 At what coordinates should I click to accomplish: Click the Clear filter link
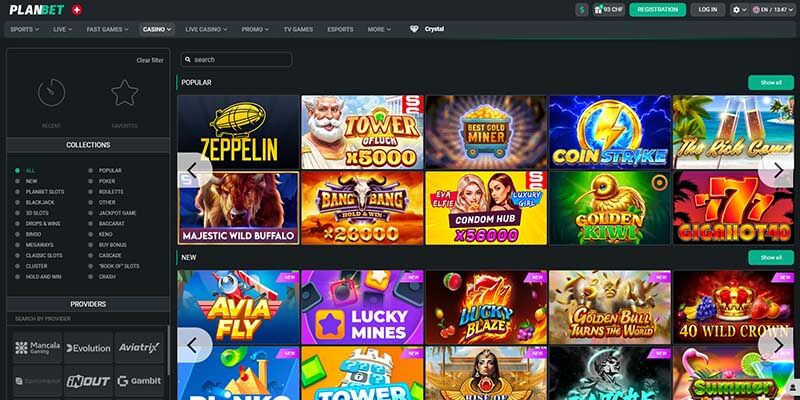[150, 60]
